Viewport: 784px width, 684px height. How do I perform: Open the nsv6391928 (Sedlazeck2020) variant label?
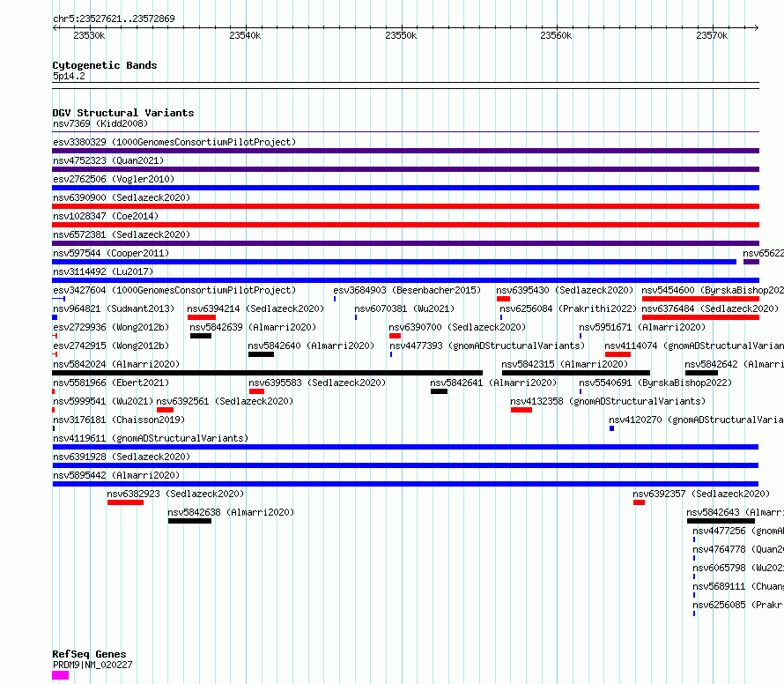122,457
